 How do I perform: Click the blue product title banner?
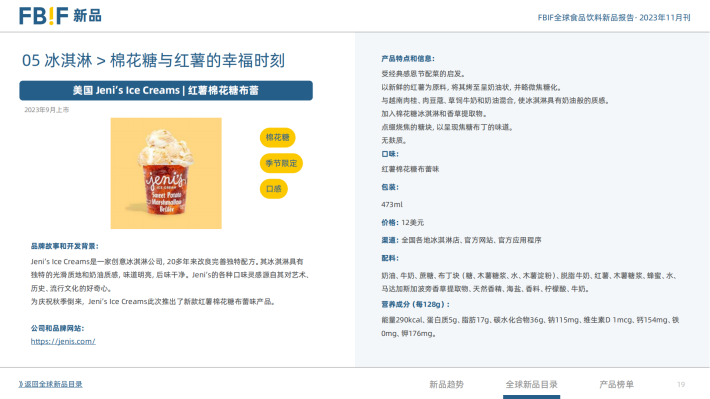(x=166, y=91)
